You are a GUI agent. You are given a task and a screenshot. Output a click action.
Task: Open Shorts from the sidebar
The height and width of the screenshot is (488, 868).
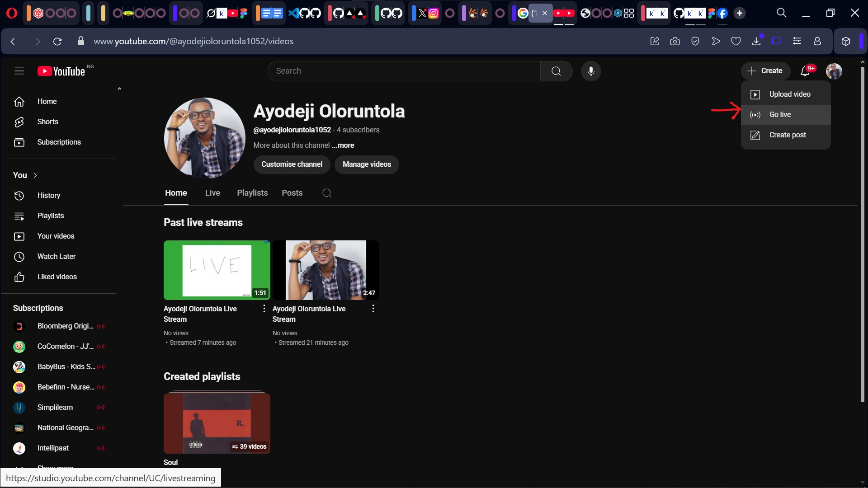click(47, 122)
